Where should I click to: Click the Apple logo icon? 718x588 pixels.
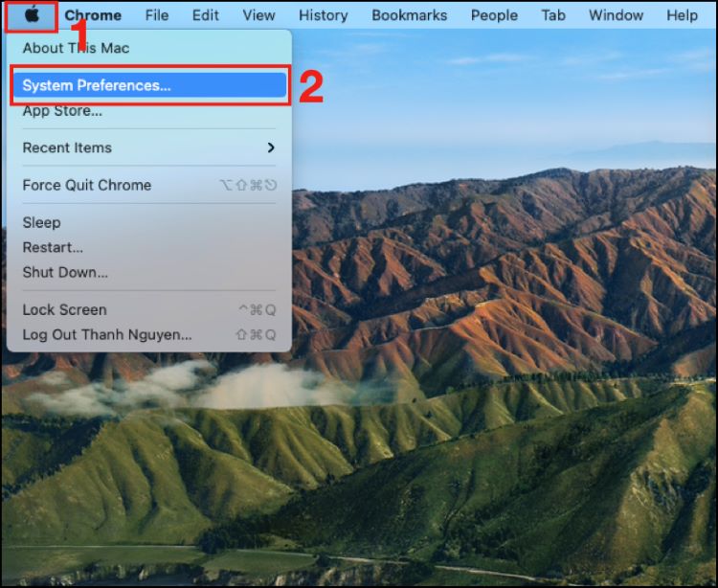32,15
